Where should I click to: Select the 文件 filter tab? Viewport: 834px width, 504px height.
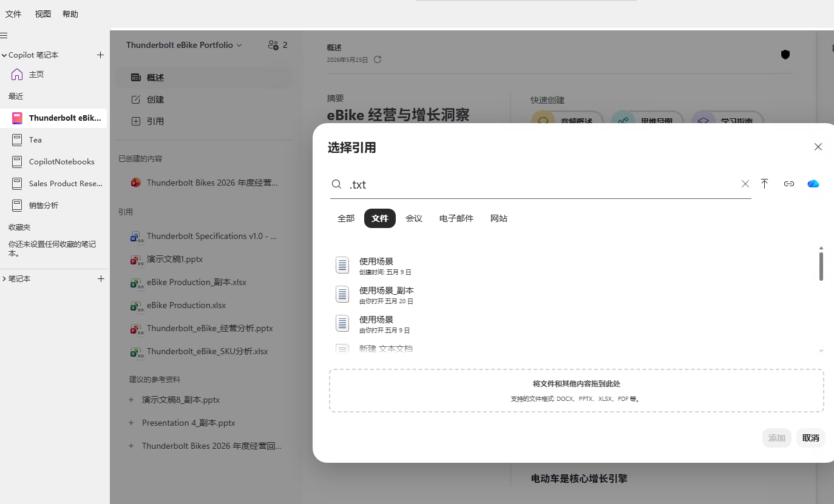click(x=380, y=218)
